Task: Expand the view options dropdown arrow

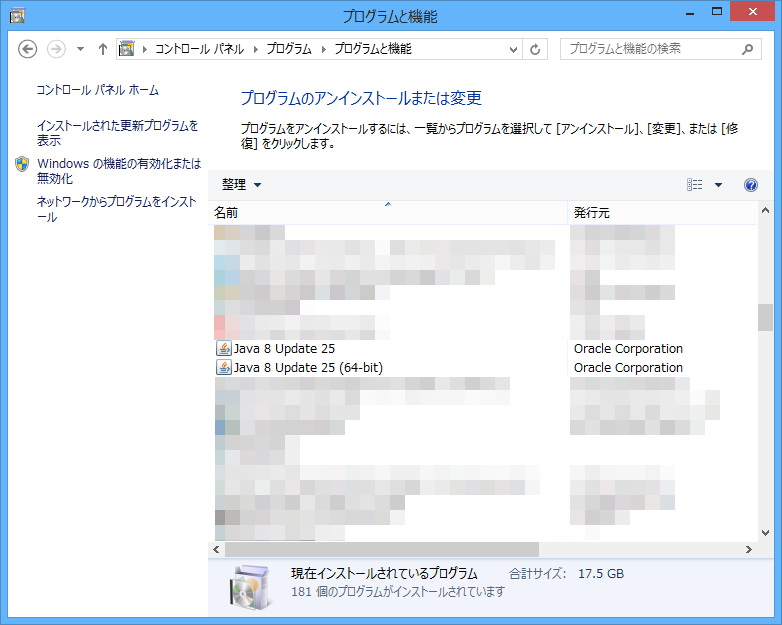Action: 718,185
